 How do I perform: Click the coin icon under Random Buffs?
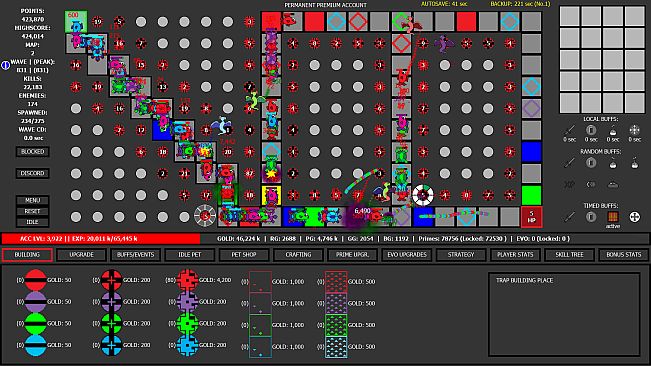coord(591,163)
